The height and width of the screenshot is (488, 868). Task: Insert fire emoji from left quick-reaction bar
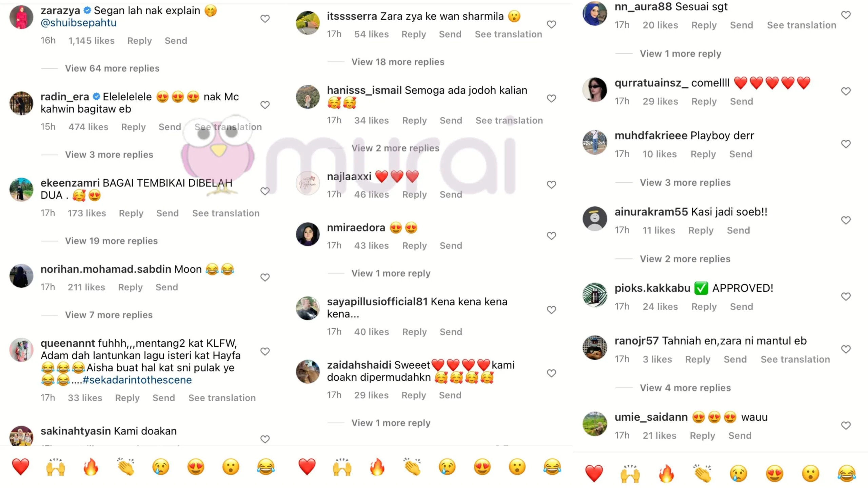click(x=91, y=467)
